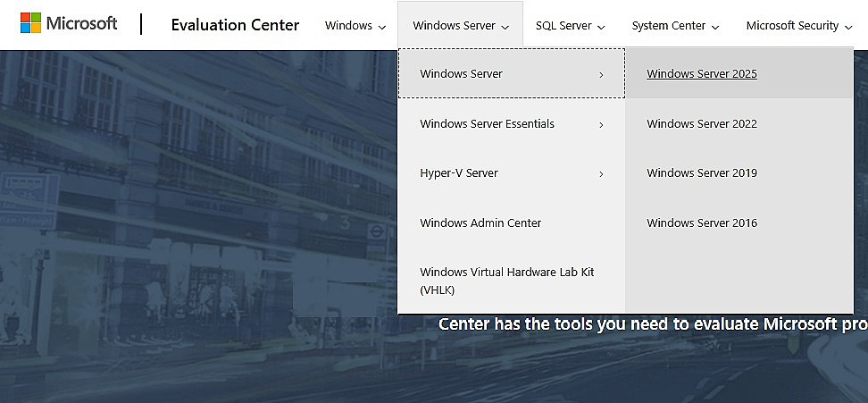Choose Windows Server 2025
The width and height of the screenshot is (868, 403).
click(x=739, y=73)
